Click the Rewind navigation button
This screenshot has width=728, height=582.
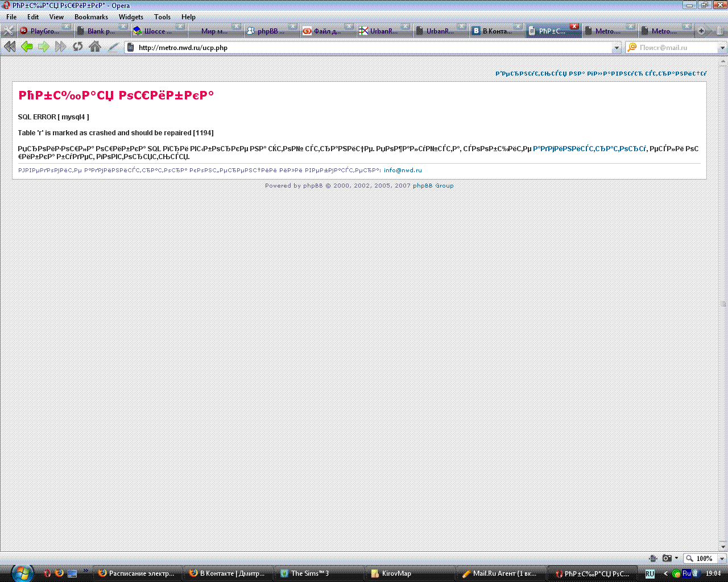tap(10, 47)
